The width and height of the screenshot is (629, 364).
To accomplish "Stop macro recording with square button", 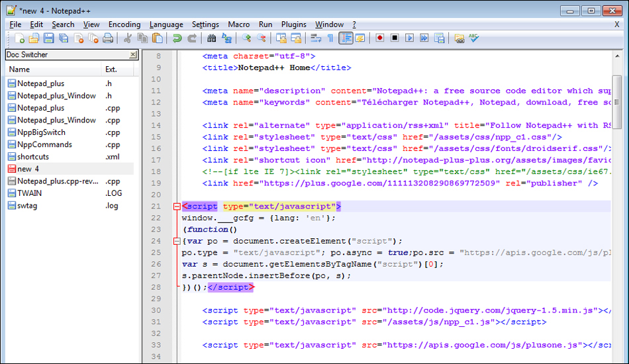I will click(395, 38).
